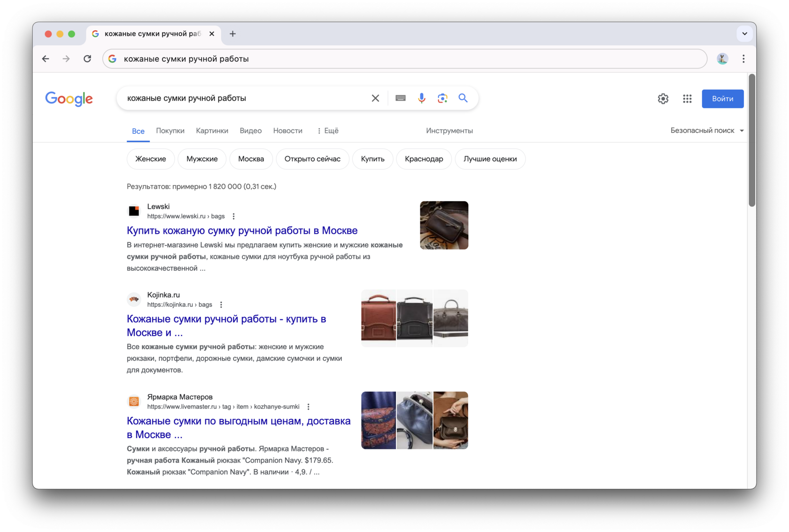This screenshot has width=789, height=532.
Task: Open Купить кожаную сумку ручной работы link
Action: (x=242, y=231)
